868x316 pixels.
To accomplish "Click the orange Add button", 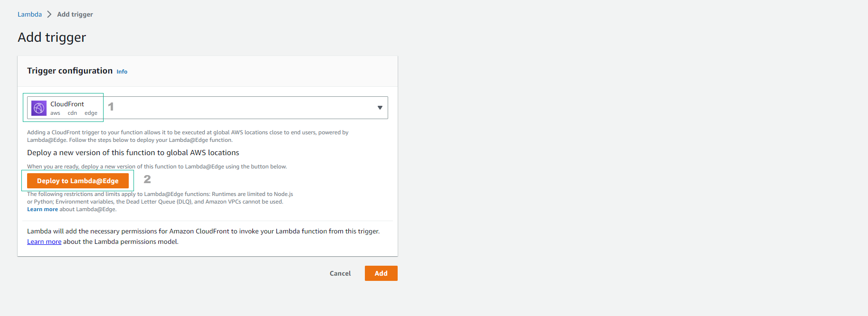I will 381,273.
